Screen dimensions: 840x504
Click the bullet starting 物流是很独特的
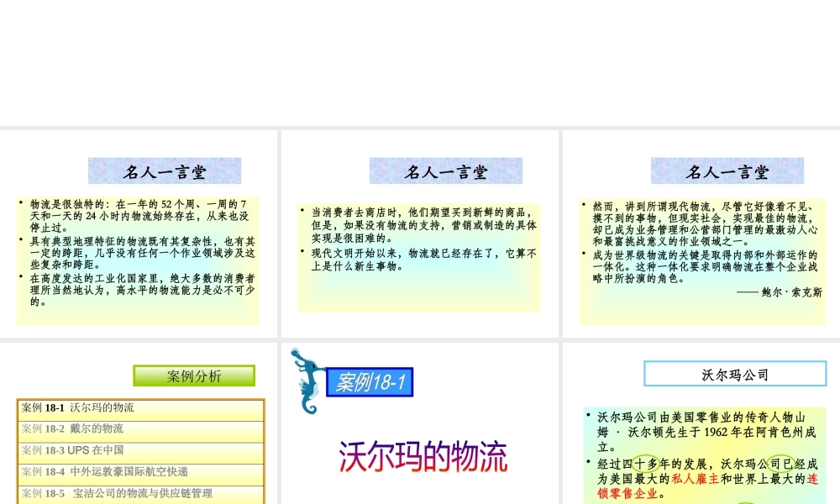tap(139, 216)
